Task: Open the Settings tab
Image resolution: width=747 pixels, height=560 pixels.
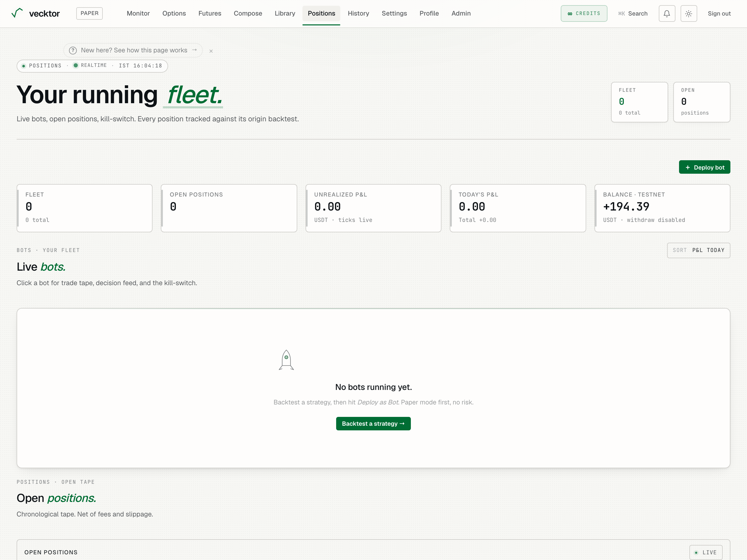Action: point(394,13)
